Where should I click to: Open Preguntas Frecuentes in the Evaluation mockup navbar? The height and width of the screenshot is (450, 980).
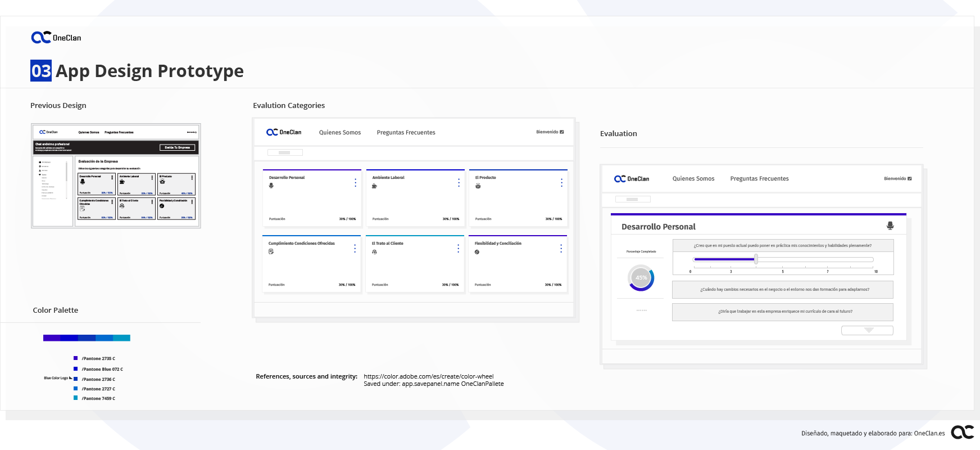click(x=759, y=179)
